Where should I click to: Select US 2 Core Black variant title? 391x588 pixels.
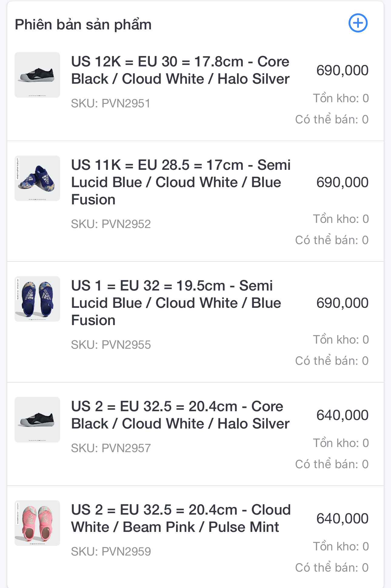(x=180, y=415)
